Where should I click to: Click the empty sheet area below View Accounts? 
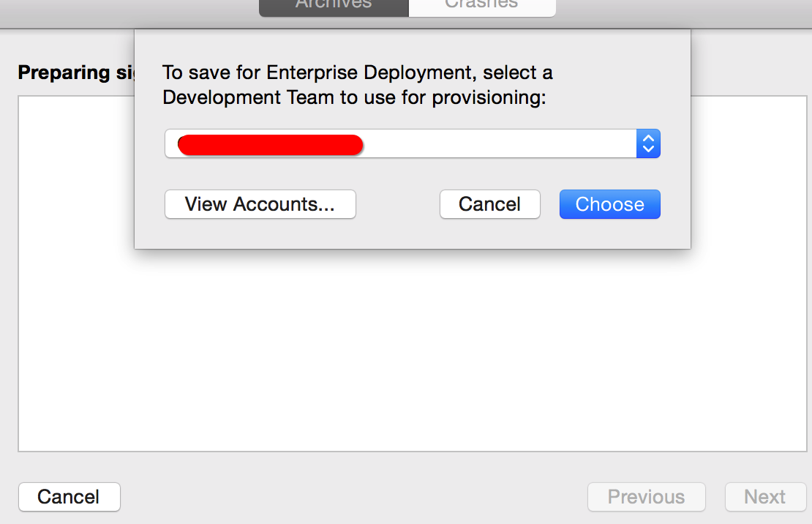point(260,234)
